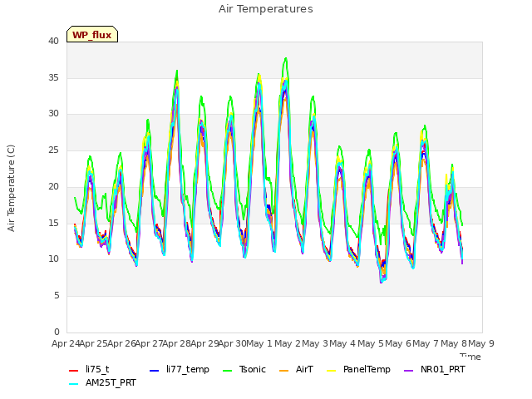
Task: Click the green Tsonic legend color marker
Action: [x=227, y=371]
